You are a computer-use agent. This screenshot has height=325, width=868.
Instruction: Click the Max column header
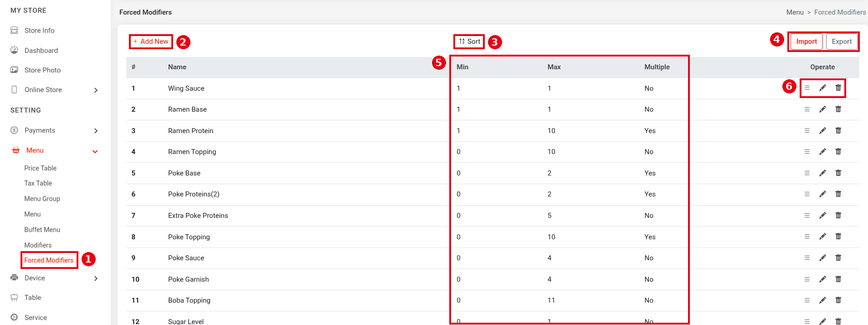point(554,67)
